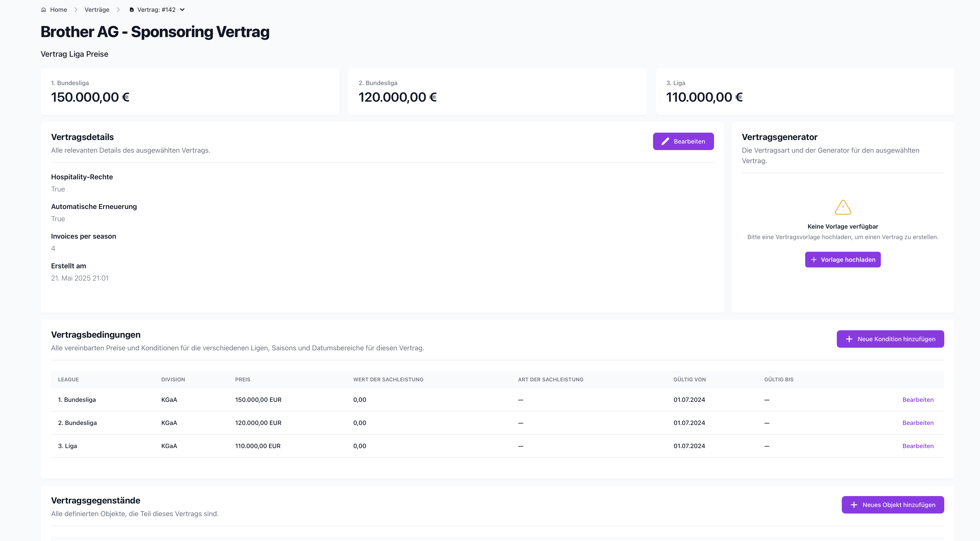This screenshot has height=541, width=980.
Task: Click the pencil icon on Bearbeiten button
Action: pos(665,141)
